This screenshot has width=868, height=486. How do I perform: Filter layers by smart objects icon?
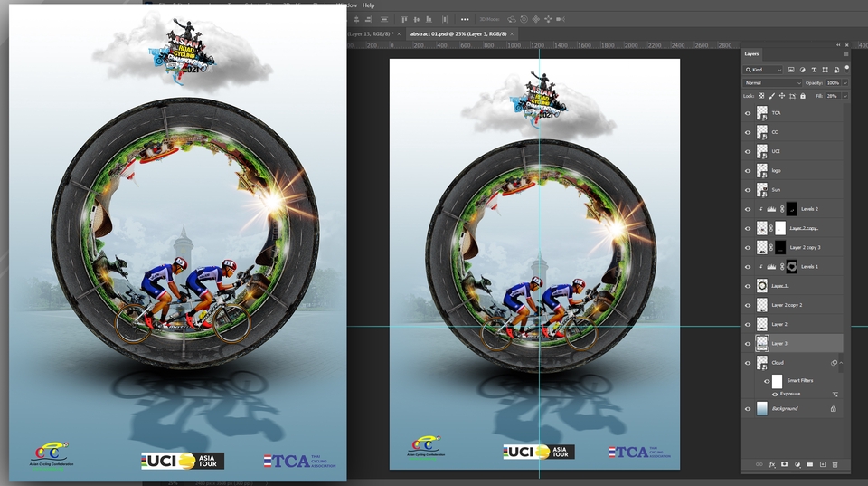point(835,70)
